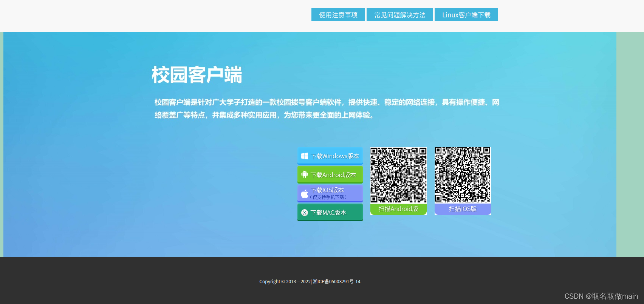Click the 校园客户端 heading
Screen dimensions: 644x304
(197, 75)
